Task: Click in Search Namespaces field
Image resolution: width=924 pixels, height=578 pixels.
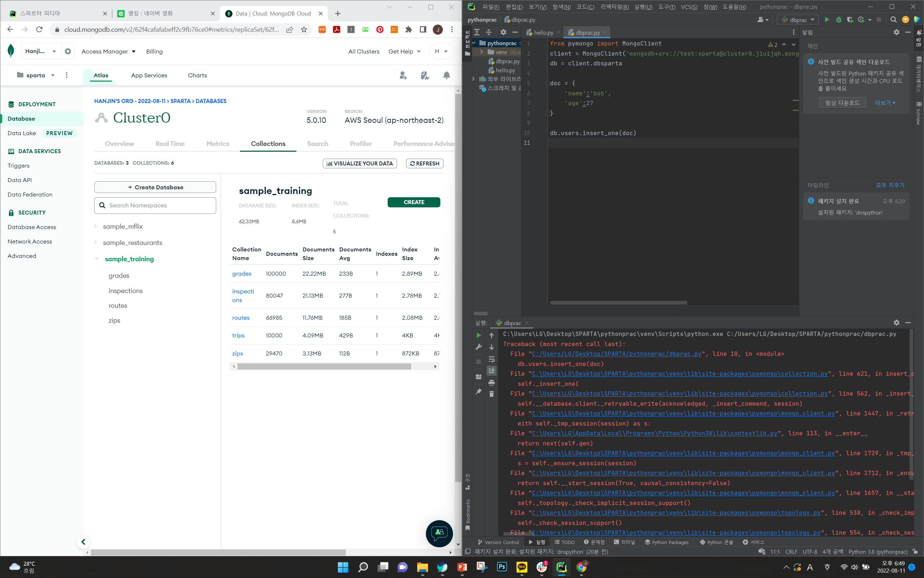Action: click(x=155, y=205)
